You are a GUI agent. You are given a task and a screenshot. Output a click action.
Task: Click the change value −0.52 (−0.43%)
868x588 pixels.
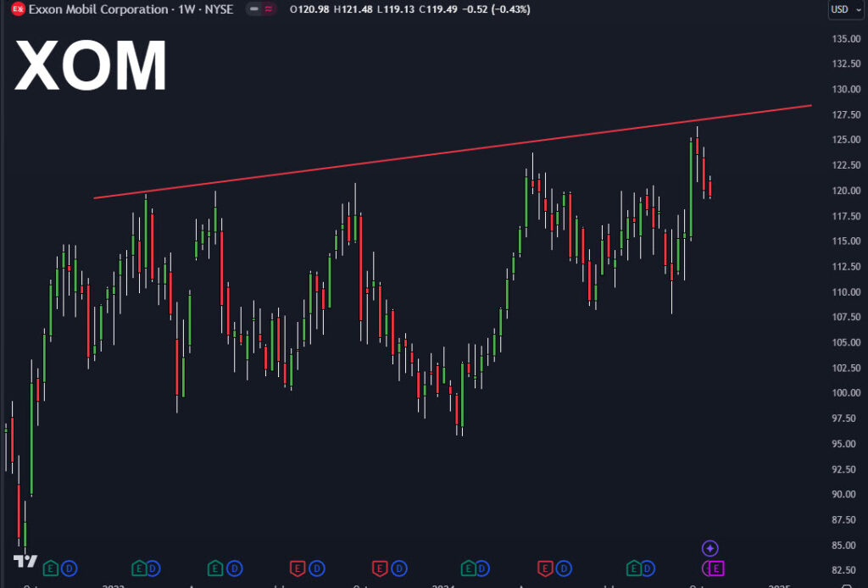pos(495,9)
